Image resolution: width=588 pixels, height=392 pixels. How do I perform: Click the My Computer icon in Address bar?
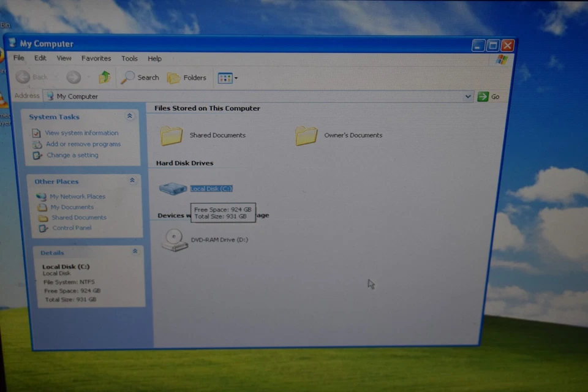pyautogui.click(x=50, y=96)
